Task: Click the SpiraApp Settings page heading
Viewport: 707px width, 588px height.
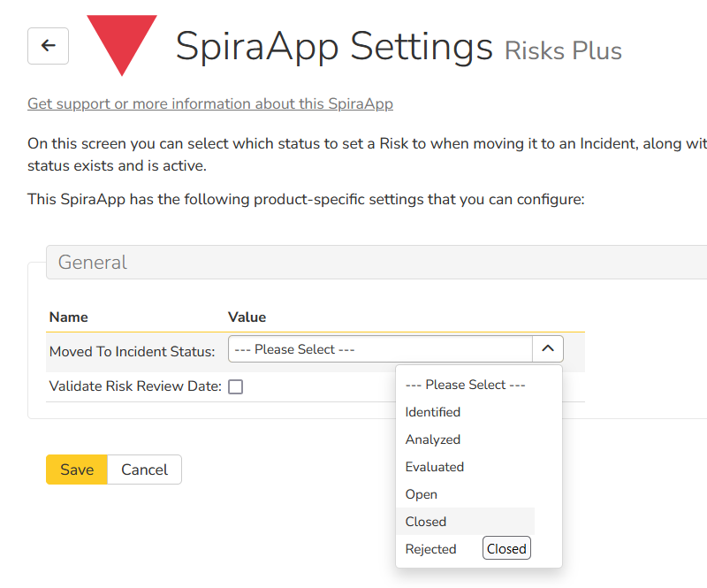Action: pyautogui.click(x=334, y=46)
